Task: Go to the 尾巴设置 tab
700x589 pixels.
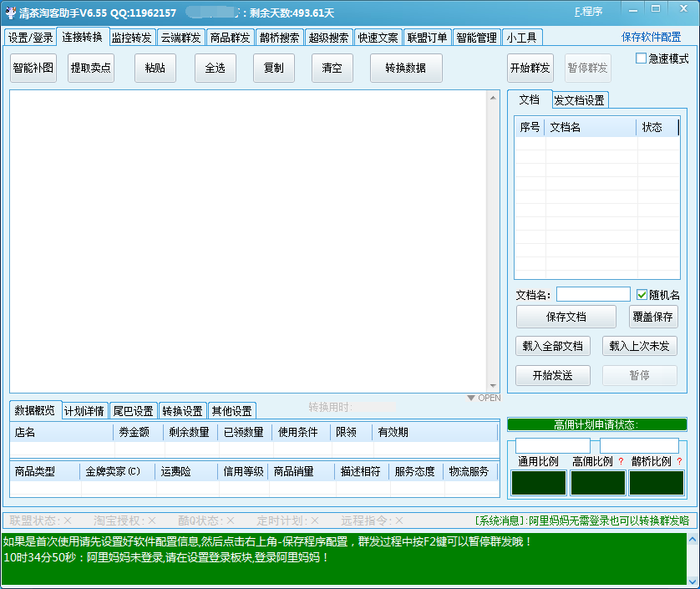Action: click(x=133, y=411)
